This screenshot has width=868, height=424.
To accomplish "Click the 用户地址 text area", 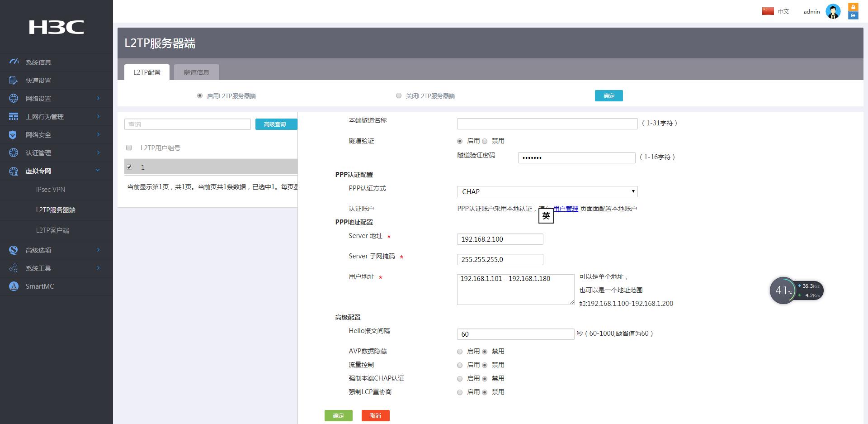I will [515, 289].
